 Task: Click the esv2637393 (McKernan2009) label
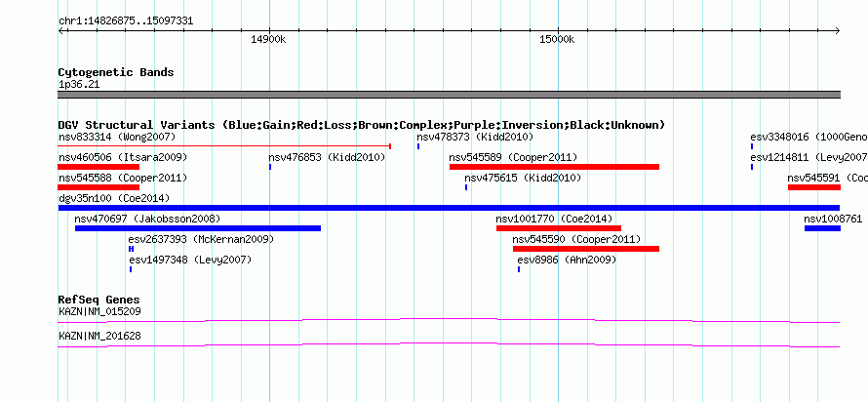201,240
